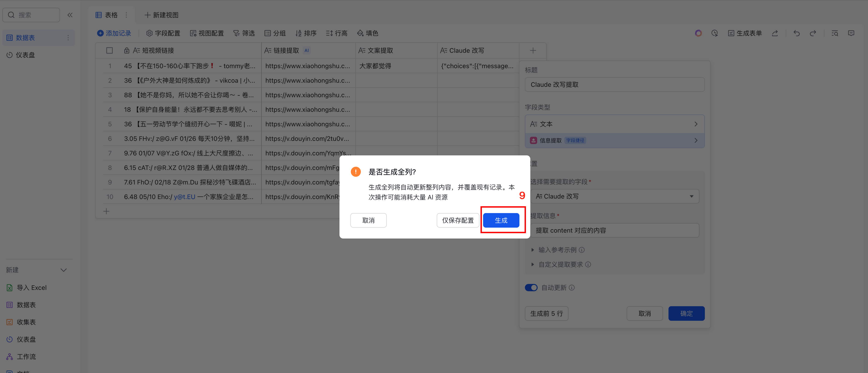Collapse the 新建 section chevron

tap(63, 270)
